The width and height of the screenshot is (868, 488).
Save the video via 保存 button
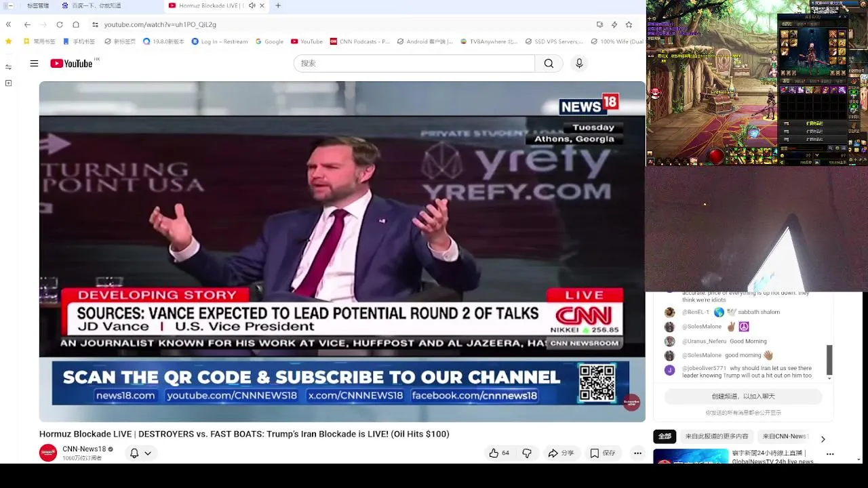point(602,453)
